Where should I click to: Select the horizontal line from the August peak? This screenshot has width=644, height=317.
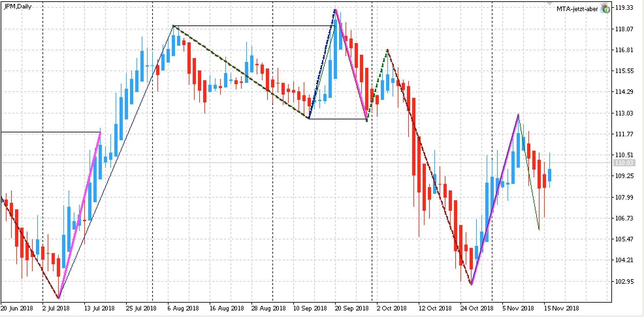[254, 25]
